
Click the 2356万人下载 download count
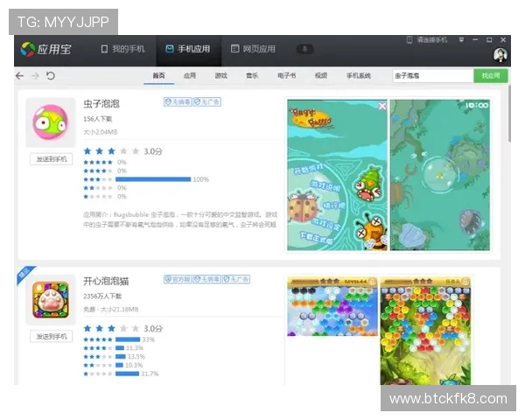pos(102,296)
